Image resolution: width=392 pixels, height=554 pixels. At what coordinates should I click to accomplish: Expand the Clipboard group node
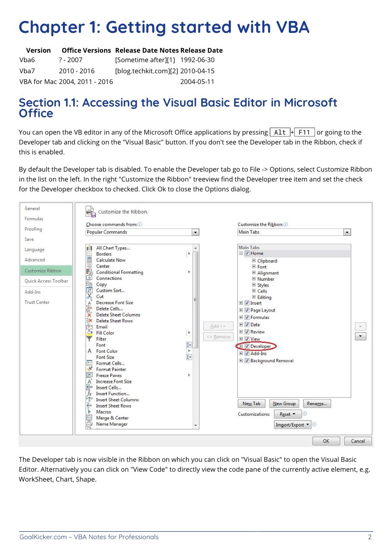254,261
